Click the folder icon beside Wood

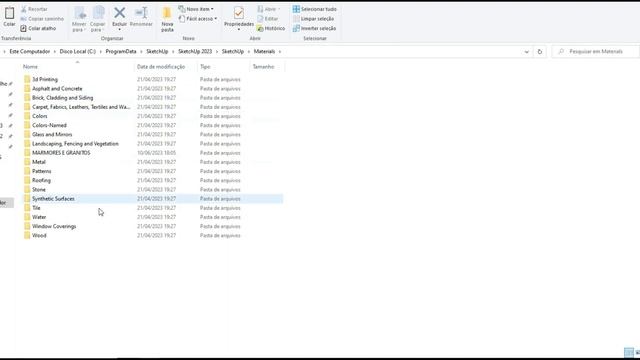point(27,236)
